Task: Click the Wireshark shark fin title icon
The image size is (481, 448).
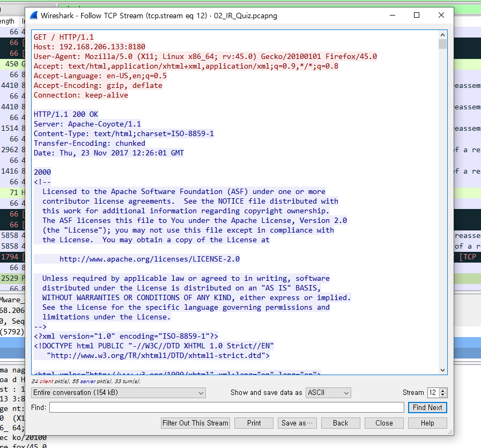Action: [34, 16]
